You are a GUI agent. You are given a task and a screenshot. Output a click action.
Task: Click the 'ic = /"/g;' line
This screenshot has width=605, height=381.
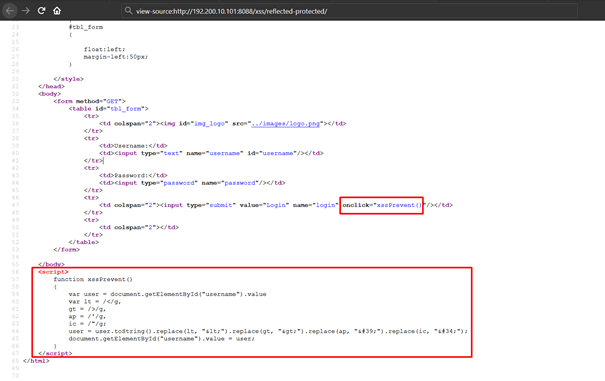click(87, 323)
